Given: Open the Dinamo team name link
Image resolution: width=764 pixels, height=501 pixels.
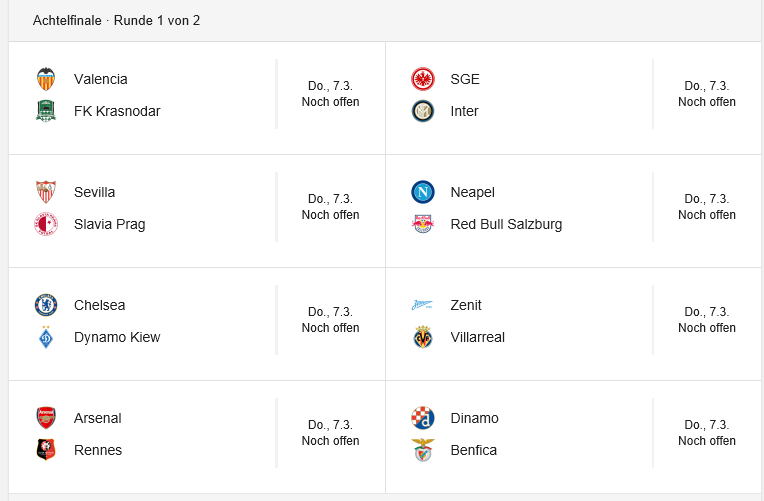Looking at the screenshot, I should 474,418.
